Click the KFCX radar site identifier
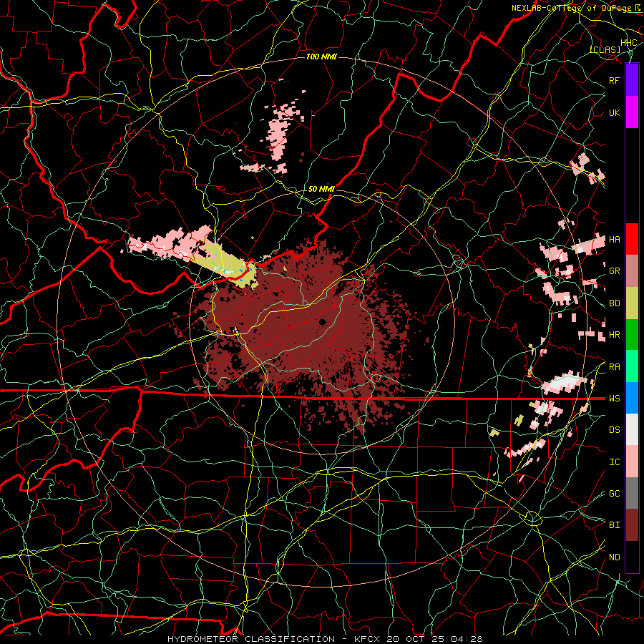644x644 pixels. 368,639
